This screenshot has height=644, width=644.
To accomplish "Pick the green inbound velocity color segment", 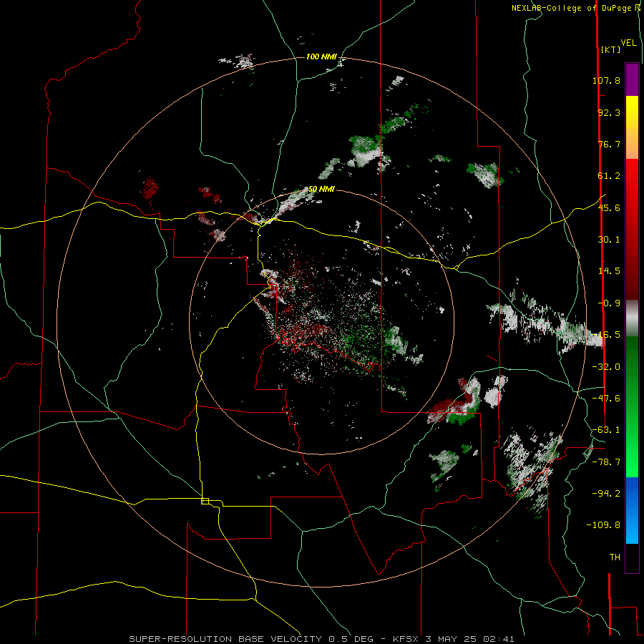I will click(x=632, y=406).
